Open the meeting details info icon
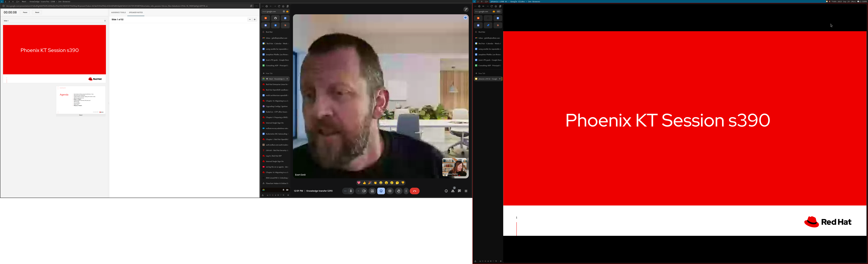The width and height of the screenshot is (868, 264). (x=446, y=191)
